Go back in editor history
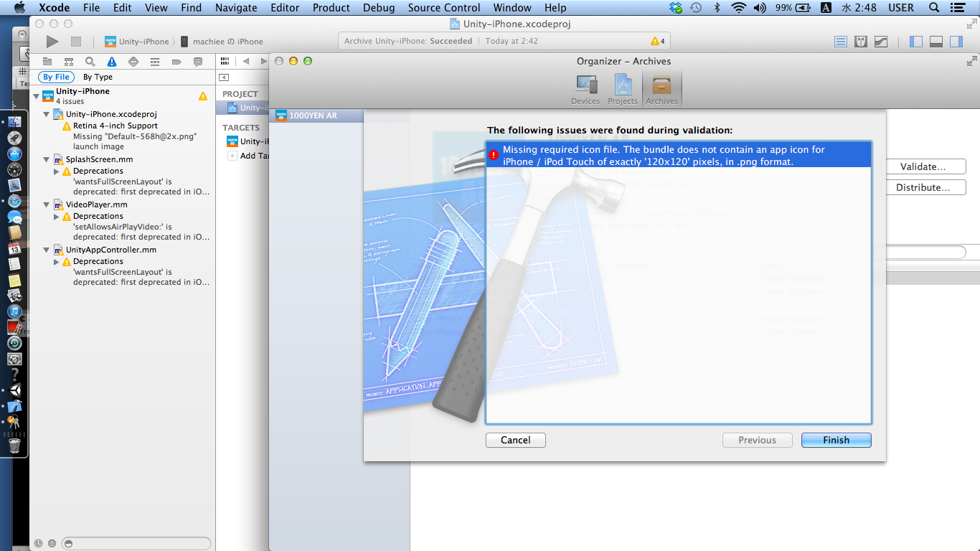980x551 pixels. pyautogui.click(x=246, y=62)
